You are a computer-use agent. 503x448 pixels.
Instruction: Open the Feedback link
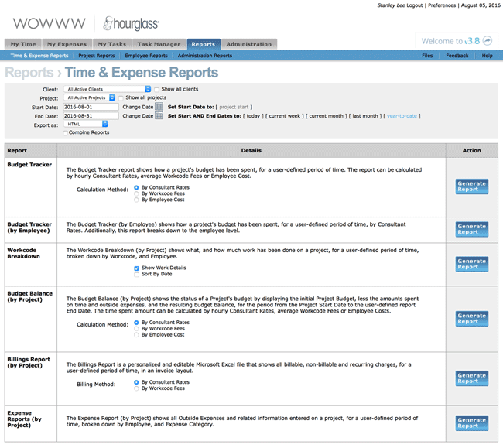pos(457,56)
